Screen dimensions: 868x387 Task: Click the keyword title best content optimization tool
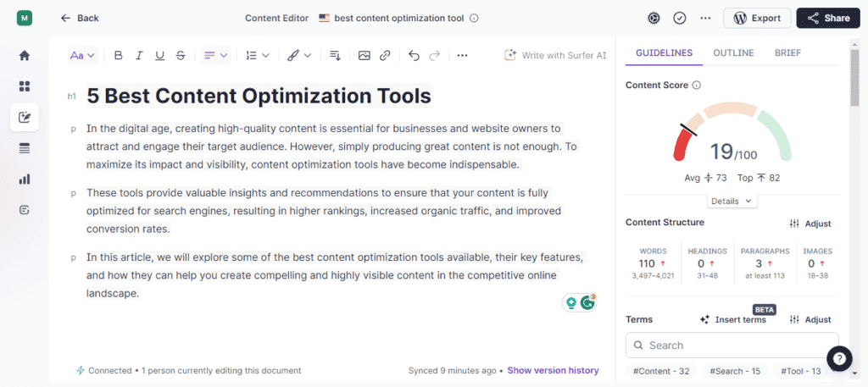point(398,18)
